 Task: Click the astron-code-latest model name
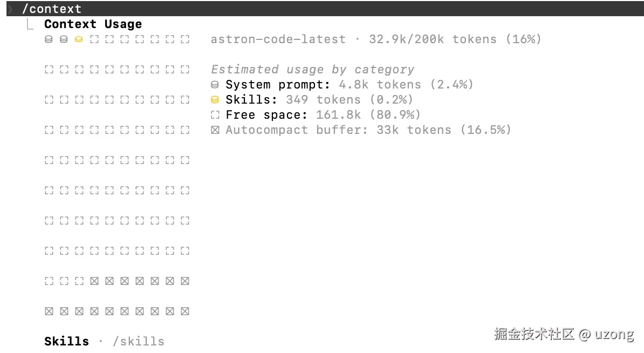[x=278, y=39]
